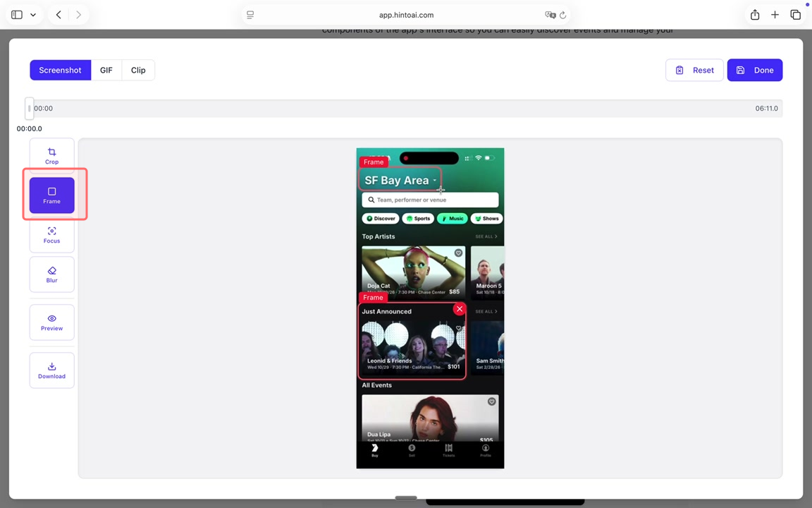Screen dimensions: 812x508
Task: Open a new browser tab
Action: (775, 15)
